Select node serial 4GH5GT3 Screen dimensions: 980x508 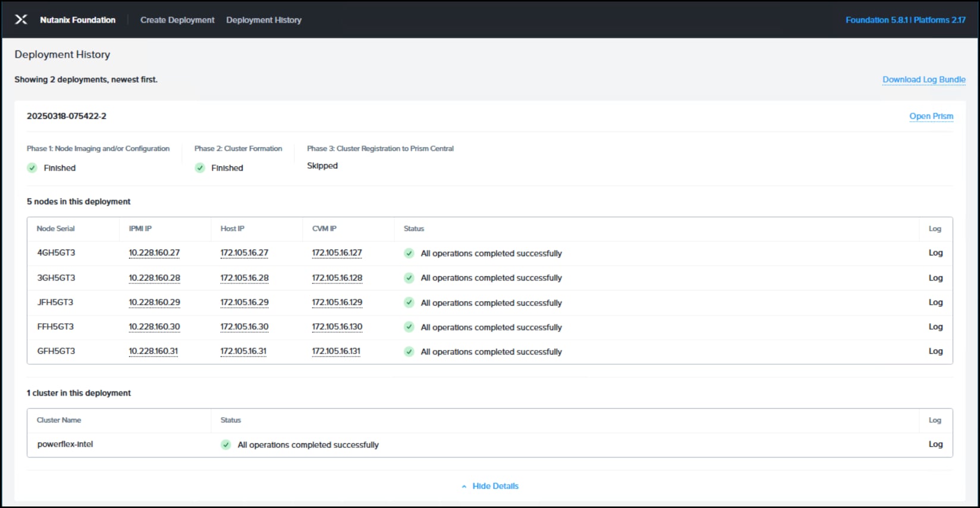(x=56, y=253)
